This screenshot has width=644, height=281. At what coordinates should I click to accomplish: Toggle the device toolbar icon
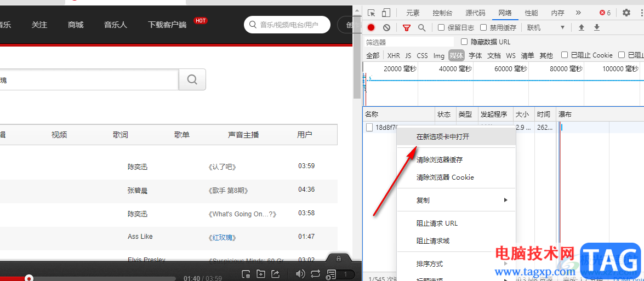[386, 13]
